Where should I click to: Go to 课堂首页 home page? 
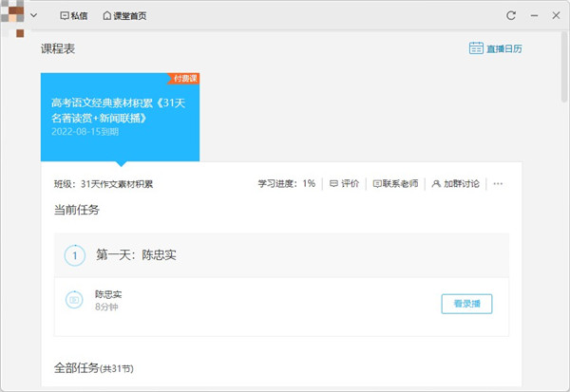click(x=124, y=15)
